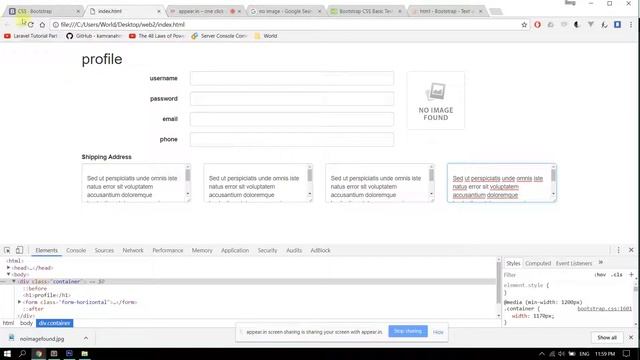Click the email input field
This screenshot has width=640, height=360.
point(292,119)
